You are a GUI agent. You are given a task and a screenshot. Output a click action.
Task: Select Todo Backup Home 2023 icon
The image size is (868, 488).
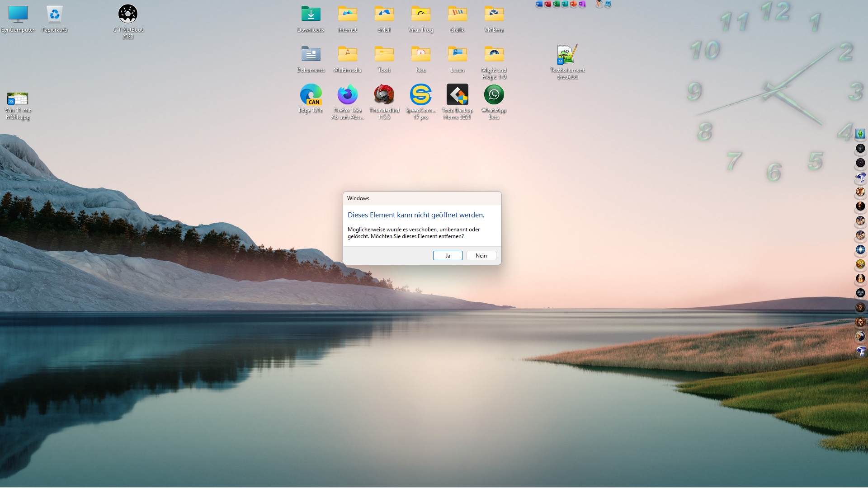click(x=457, y=95)
